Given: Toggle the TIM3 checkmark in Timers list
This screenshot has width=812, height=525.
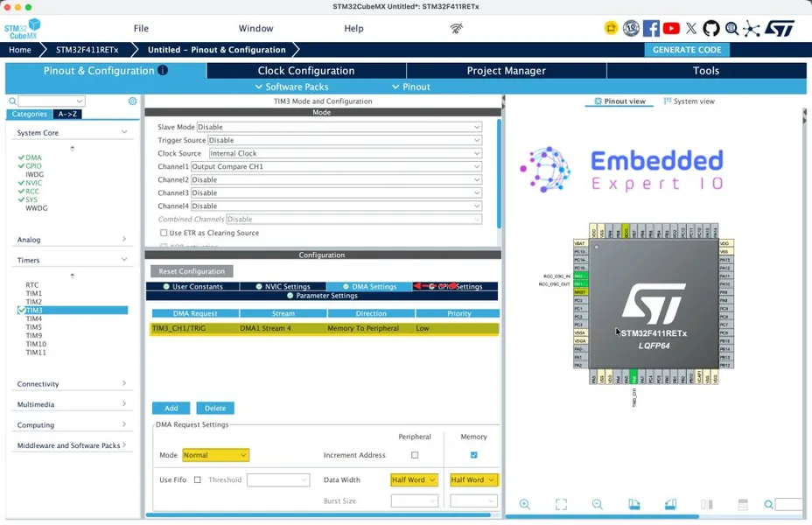Looking at the screenshot, I should [21, 310].
